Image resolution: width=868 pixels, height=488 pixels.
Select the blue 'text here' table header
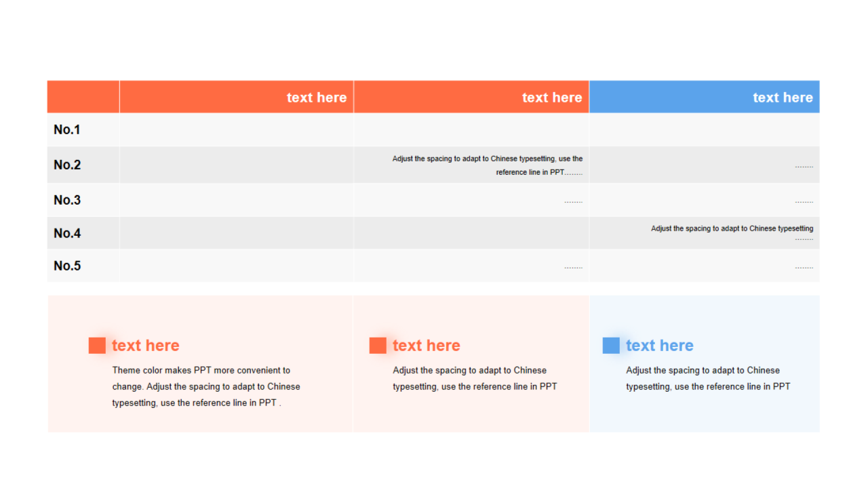[783, 98]
